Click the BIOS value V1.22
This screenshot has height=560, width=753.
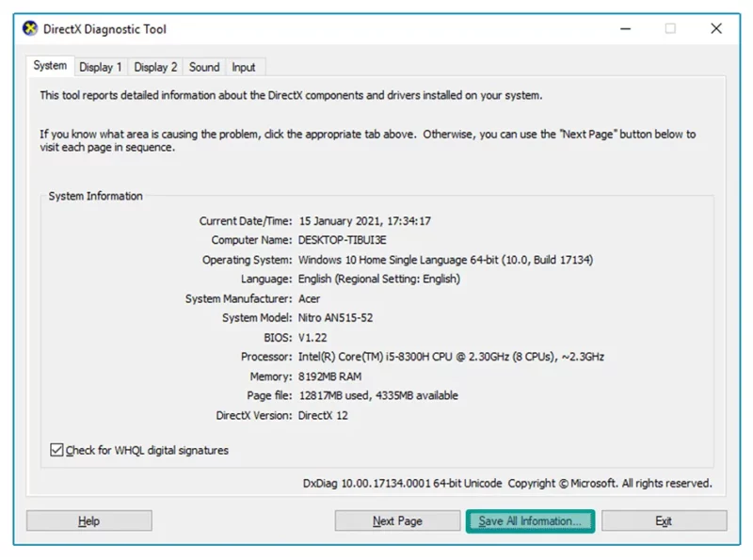(x=312, y=338)
